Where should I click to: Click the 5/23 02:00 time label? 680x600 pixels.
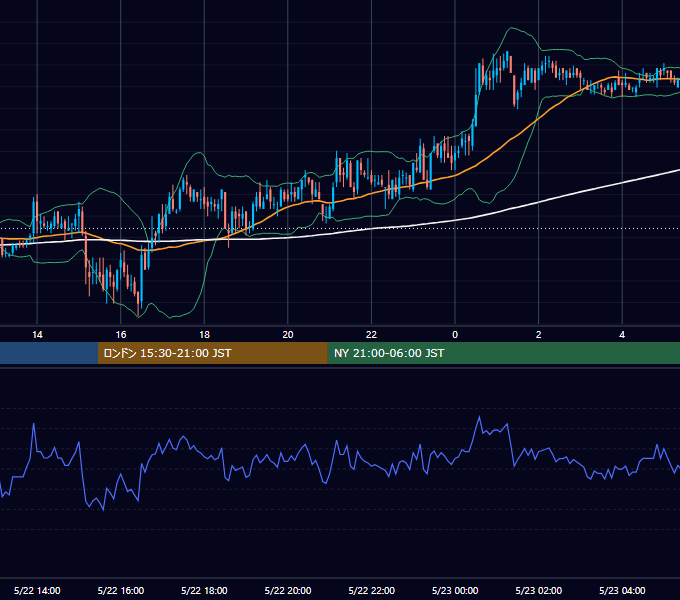(x=539, y=590)
